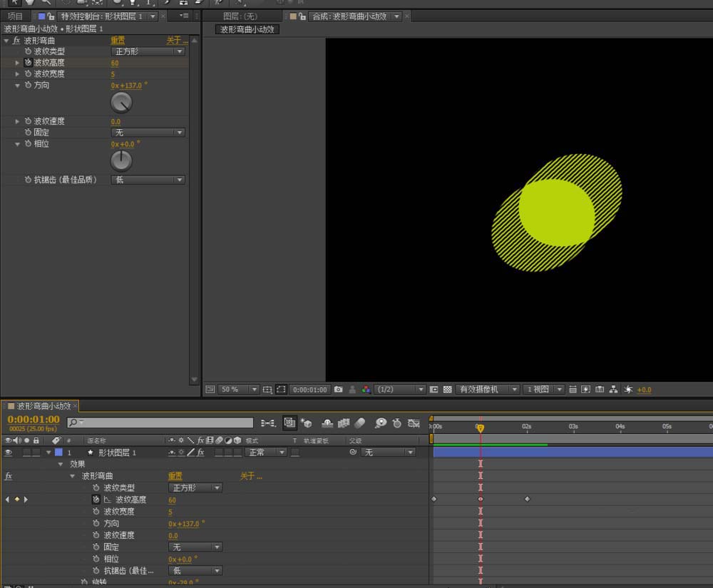The height and width of the screenshot is (588, 713).
Task: Toggle the transparency grid icon in viewer
Action: (447, 390)
